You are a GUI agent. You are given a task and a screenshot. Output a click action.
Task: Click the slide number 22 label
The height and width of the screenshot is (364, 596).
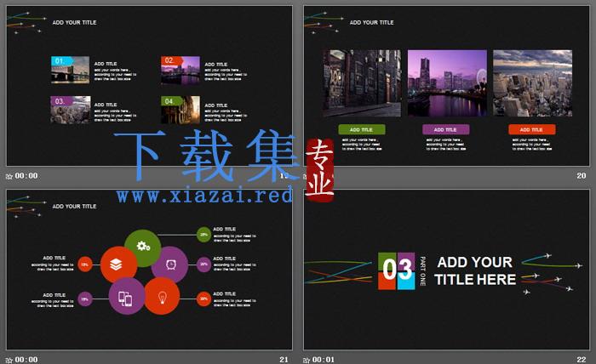click(x=582, y=360)
